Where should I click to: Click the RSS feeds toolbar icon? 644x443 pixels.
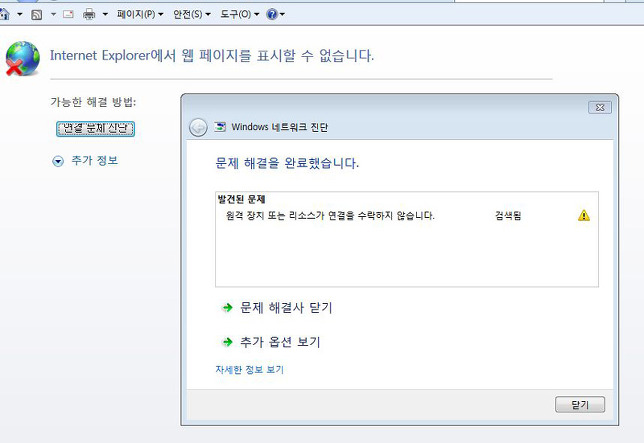(x=37, y=15)
